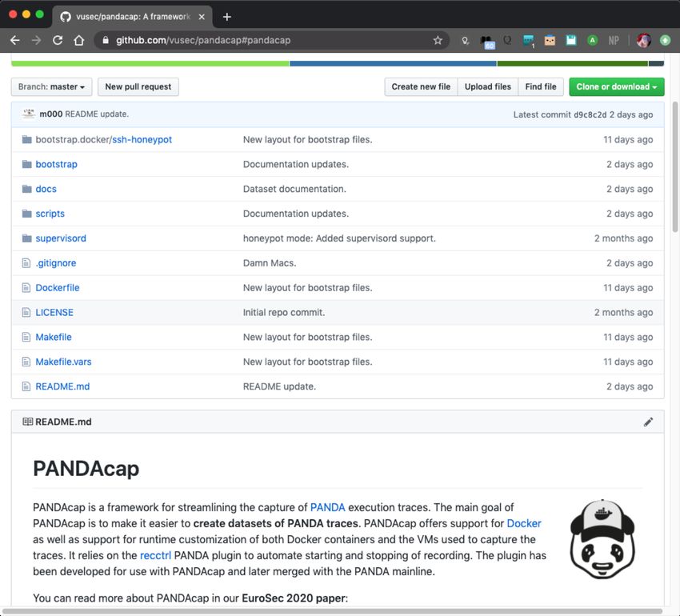Screen dimensions: 680x616
Task: Click the New pull request button
Action: pos(138,86)
